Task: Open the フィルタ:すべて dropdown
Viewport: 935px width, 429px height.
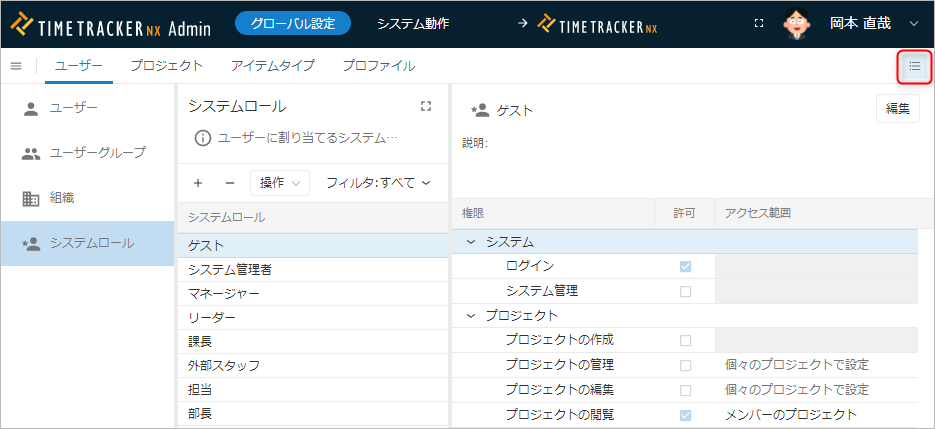Action: pyautogui.click(x=377, y=183)
